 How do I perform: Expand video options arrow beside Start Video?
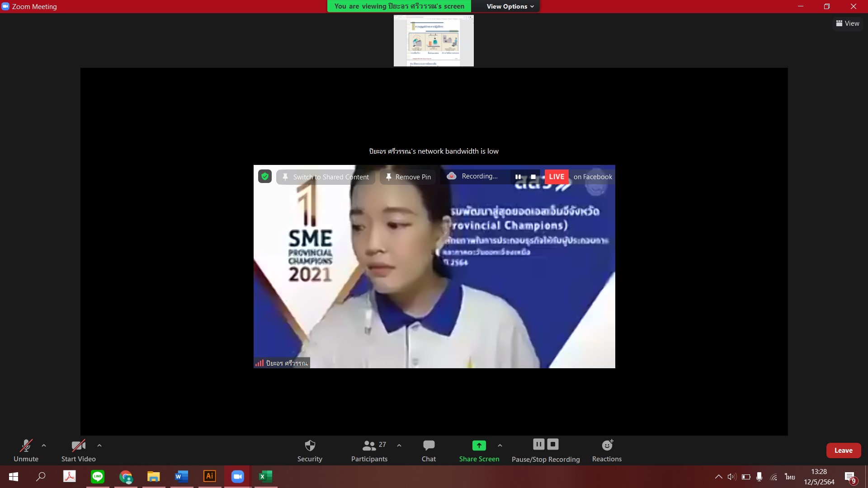99,446
